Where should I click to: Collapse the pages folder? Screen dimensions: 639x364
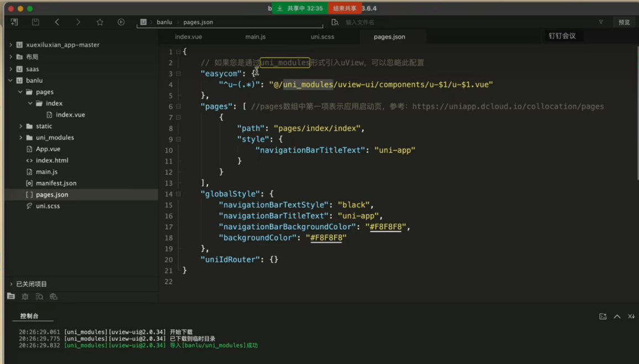point(20,92)
